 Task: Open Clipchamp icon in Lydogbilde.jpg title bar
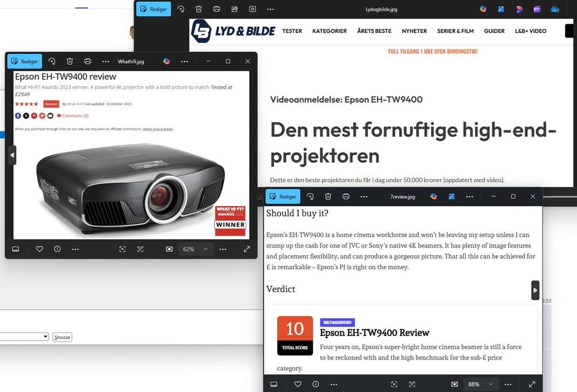[x=537, y=9]
